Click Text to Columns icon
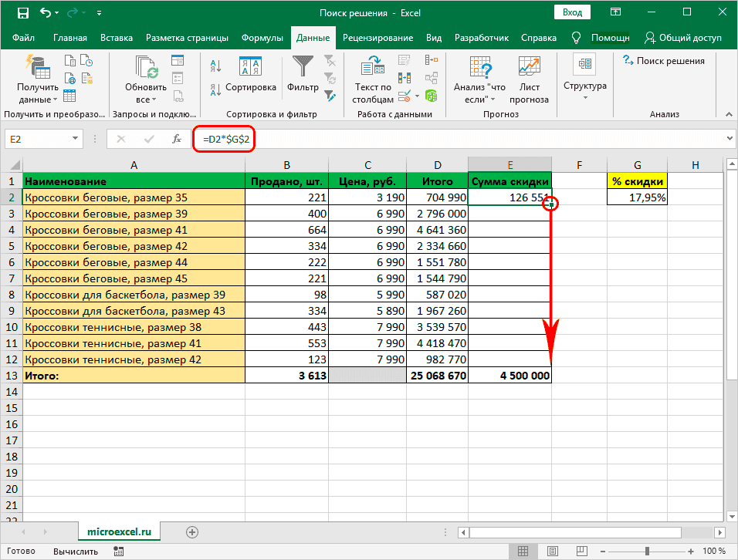738x560 pixels. 373,69
